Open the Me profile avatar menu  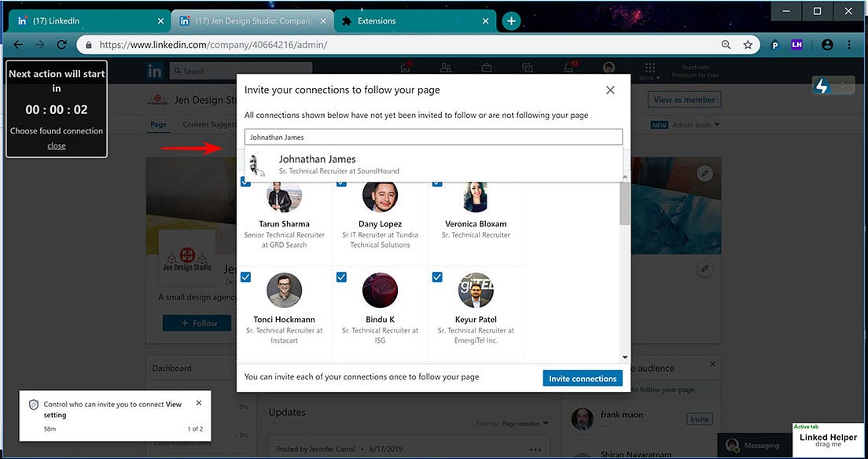tap(609, 68)
